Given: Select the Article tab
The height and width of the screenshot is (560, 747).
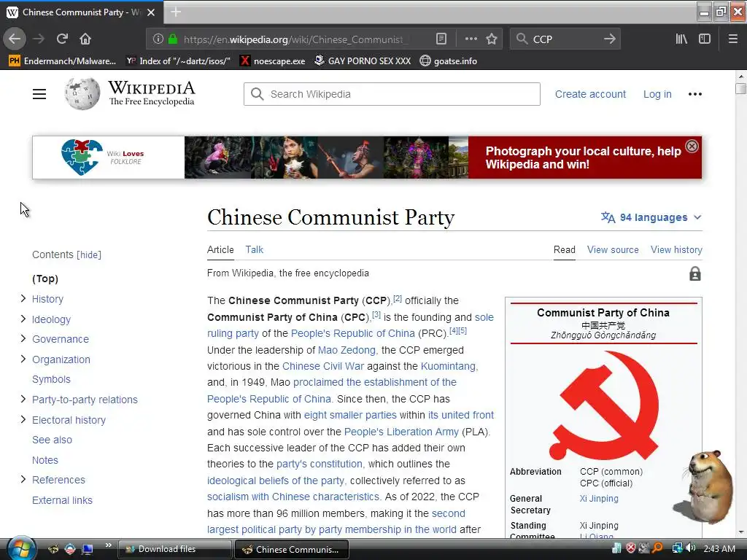Looking at the screenshot, I should tap(220, 249).
